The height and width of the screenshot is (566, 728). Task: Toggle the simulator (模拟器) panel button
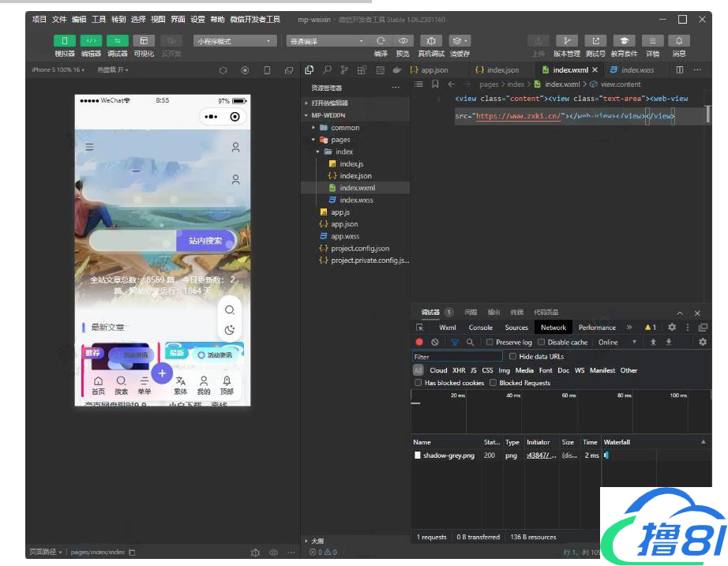[65, 41]
